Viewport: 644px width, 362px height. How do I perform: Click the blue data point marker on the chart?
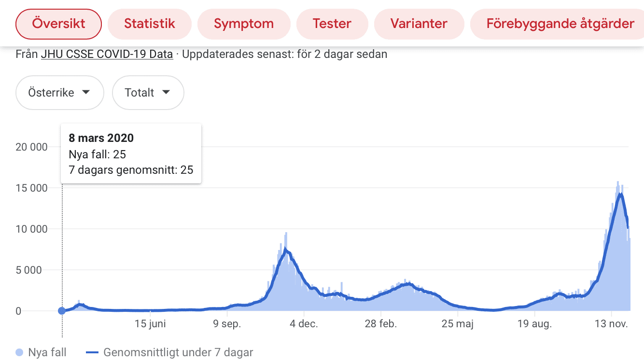tap(62, 311)
